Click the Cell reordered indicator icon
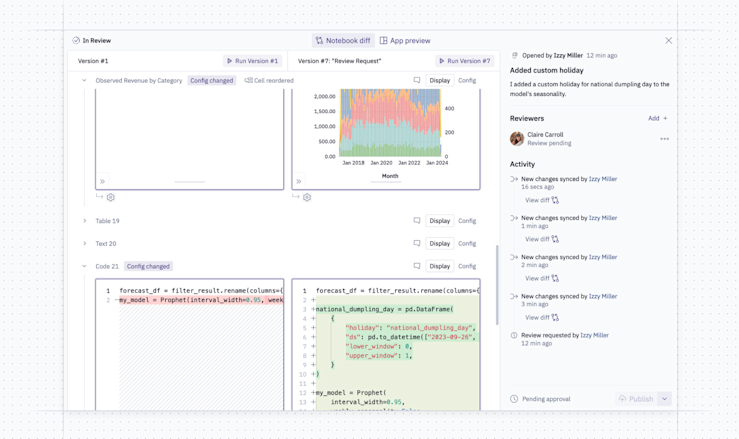The height and width of the screenshot is (439, 739). [248, 81]
